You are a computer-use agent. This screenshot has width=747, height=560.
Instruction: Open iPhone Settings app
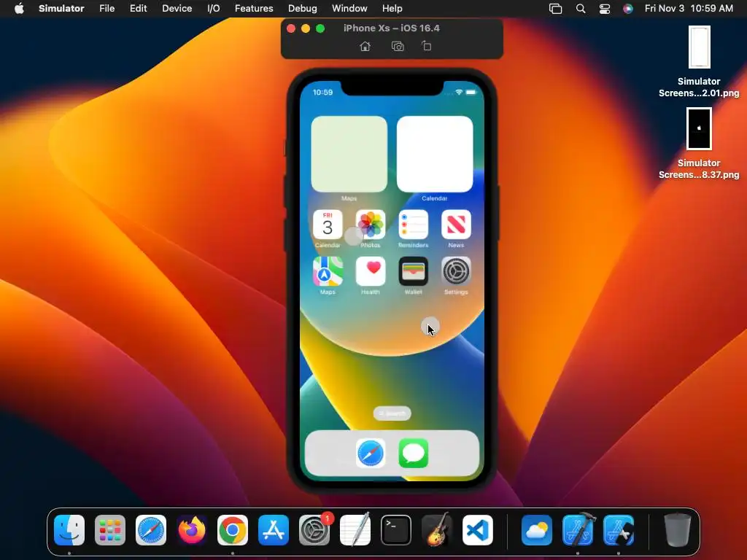456,271
